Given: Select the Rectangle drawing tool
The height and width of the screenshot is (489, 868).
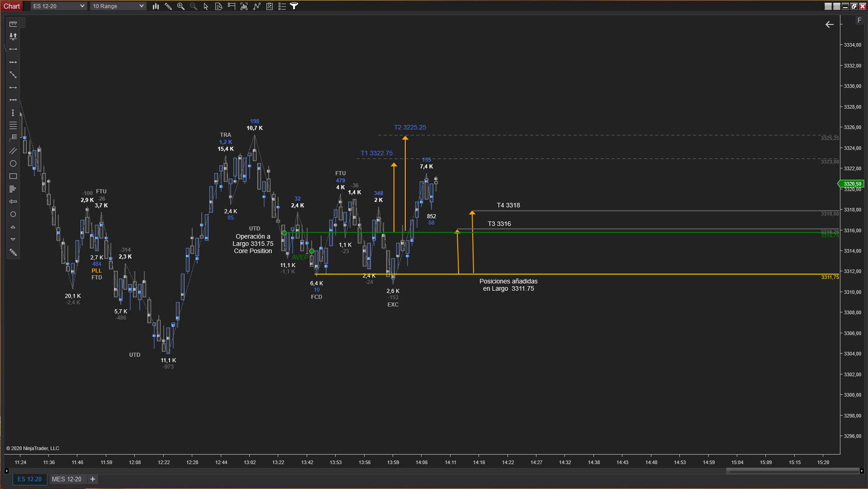Looking at the screenshot, I should [x=13, y=176].
